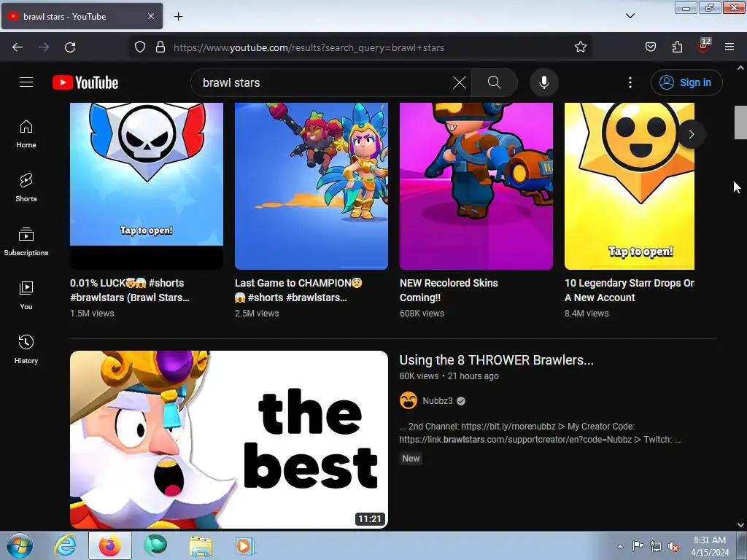Open History in sidebar
Screen dimensions: 747x560
click(x=26, y=349)
